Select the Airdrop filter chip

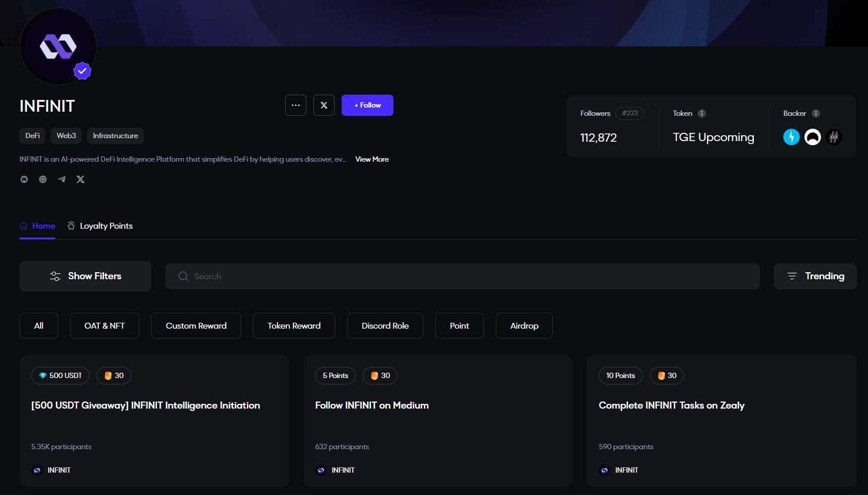point(524,326)
